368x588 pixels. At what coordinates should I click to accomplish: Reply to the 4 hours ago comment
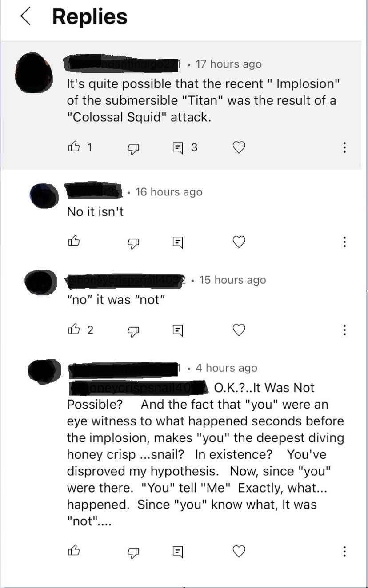point(178,552)
